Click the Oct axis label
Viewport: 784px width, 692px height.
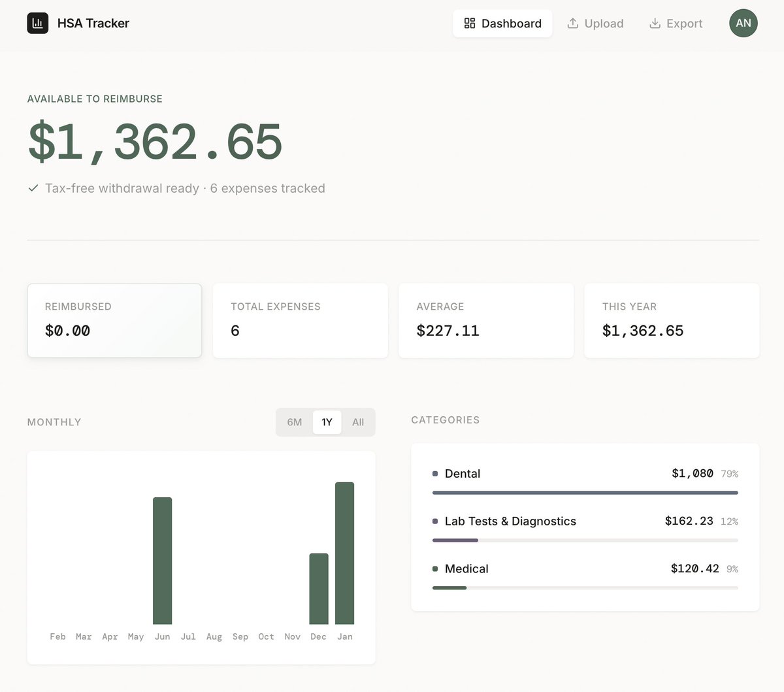click(267, 636)
